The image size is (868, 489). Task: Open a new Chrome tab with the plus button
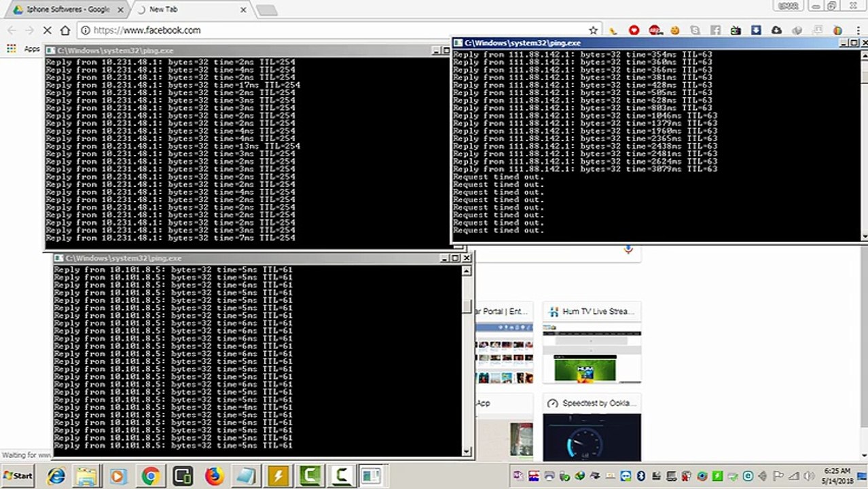pyautogui.click(x=266, y=10)
